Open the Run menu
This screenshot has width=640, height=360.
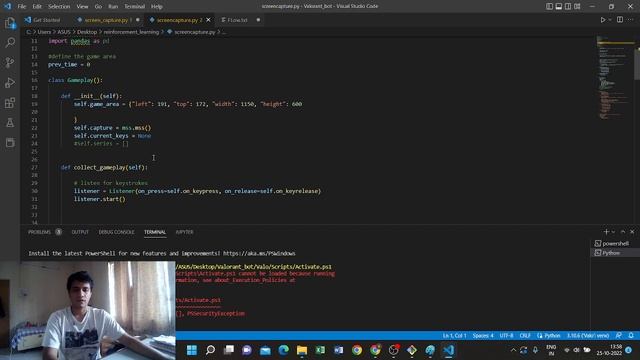113,7
